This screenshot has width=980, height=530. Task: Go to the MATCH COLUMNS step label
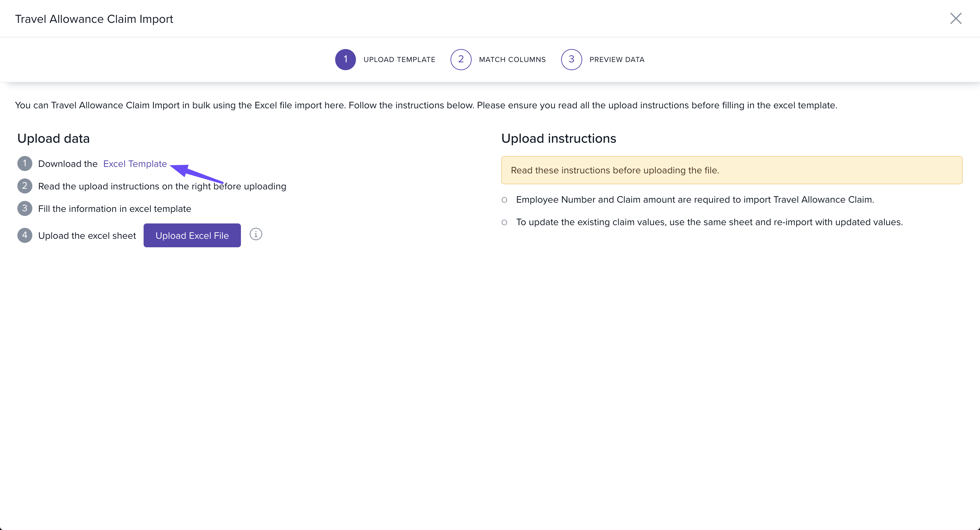pyautogui.click(x=512, y=60)
